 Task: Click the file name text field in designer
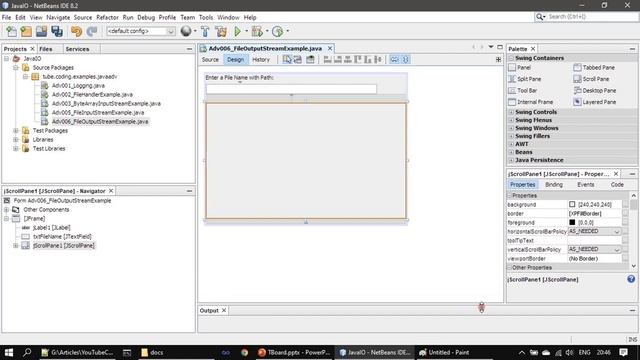click(291, 89)
